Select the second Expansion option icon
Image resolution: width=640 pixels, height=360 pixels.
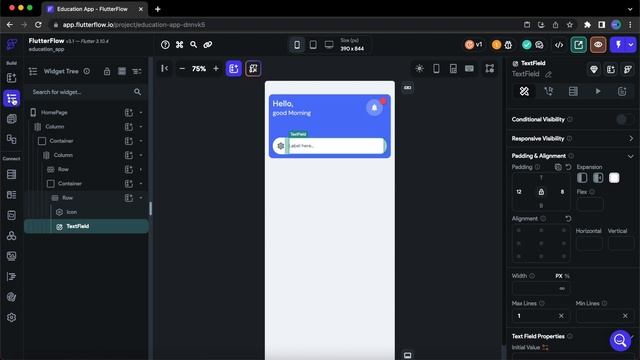coord(598,178)
